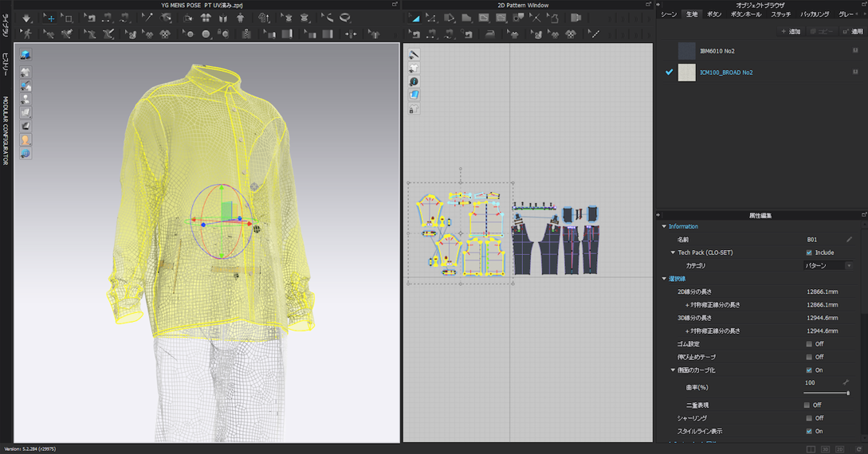Image resolution: width=868 pixels, height=454 pixels.
Task: Uncheck the Tech Pack Include checkbox
Action: (809, 252)
